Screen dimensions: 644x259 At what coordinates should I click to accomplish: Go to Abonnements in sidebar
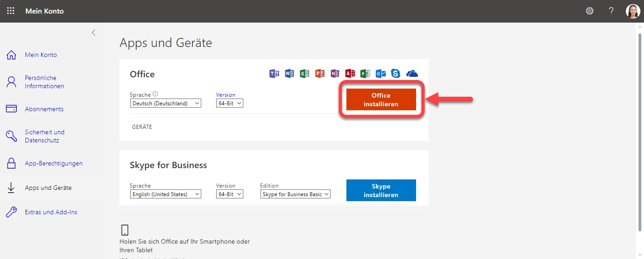pos(44,109)
